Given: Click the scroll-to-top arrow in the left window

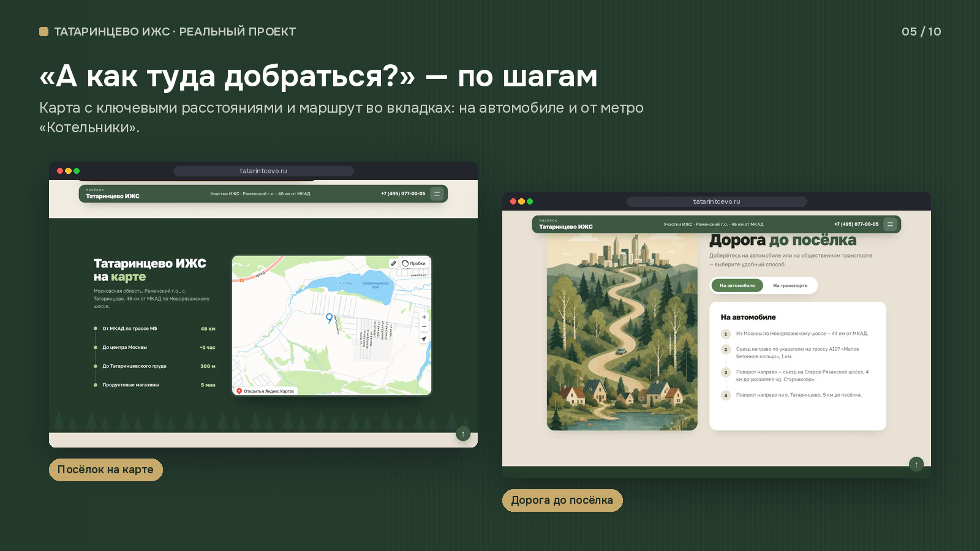Looking at the screenshot, I should pyautogui.click(x=463, y=434).
